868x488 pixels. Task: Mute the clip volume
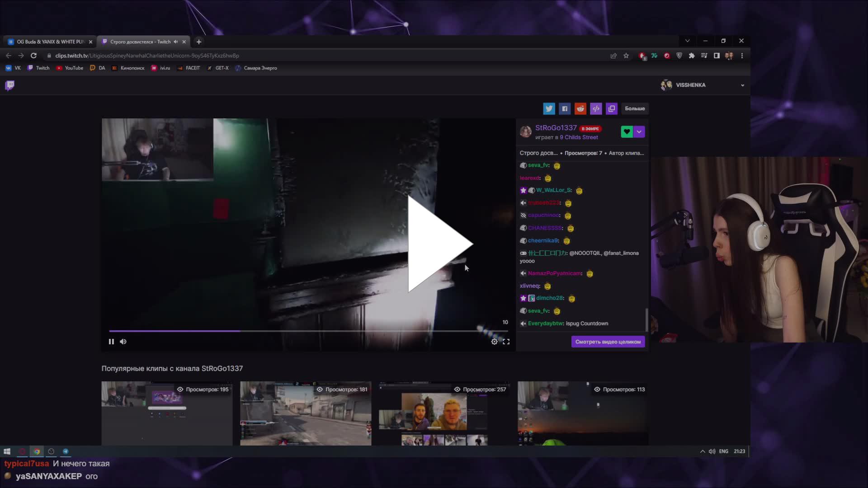(x=123, y=342)
